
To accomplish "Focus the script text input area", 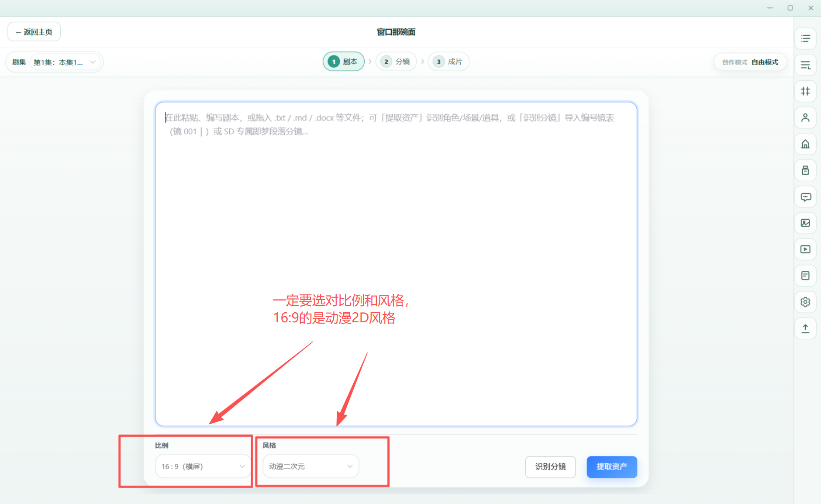I will [396, 264].
